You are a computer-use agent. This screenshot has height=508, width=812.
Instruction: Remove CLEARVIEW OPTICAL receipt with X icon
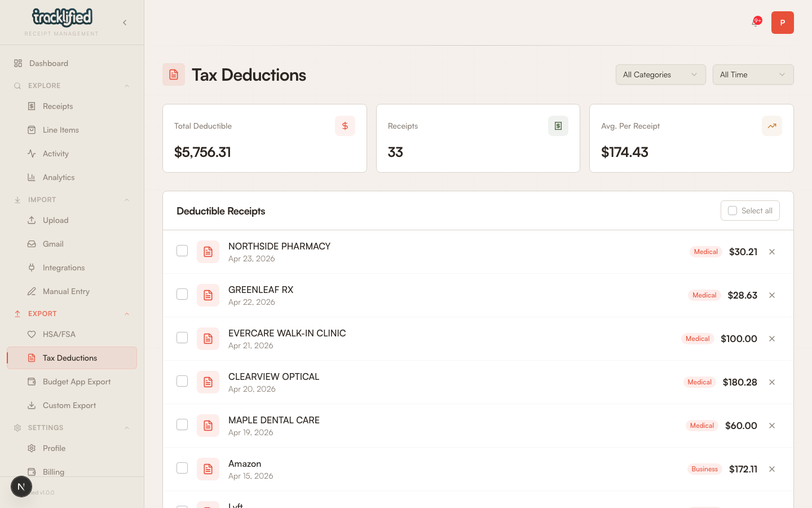772,382
